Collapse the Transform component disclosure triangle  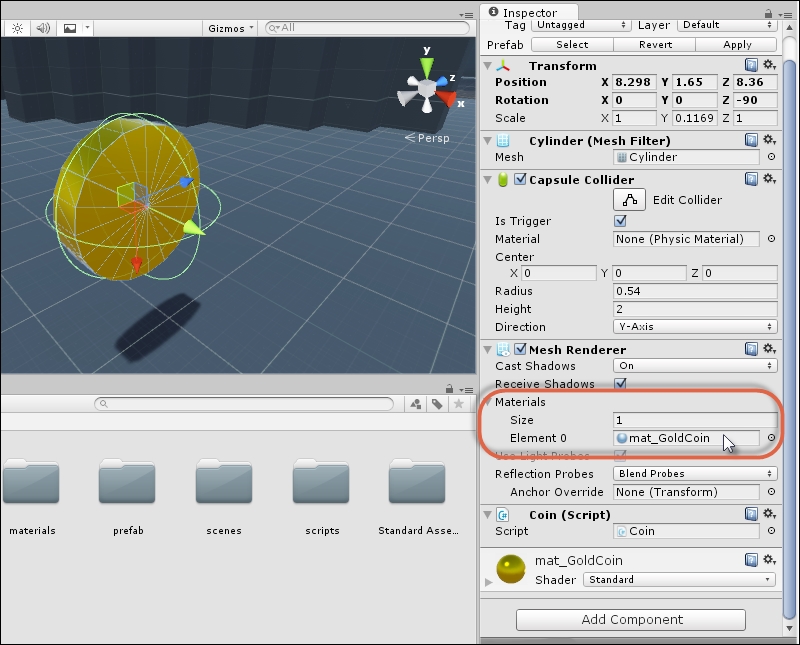(487, 65)
